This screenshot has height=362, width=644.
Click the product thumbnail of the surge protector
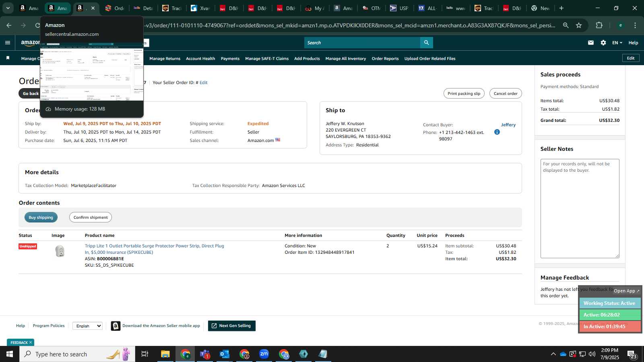60,251
